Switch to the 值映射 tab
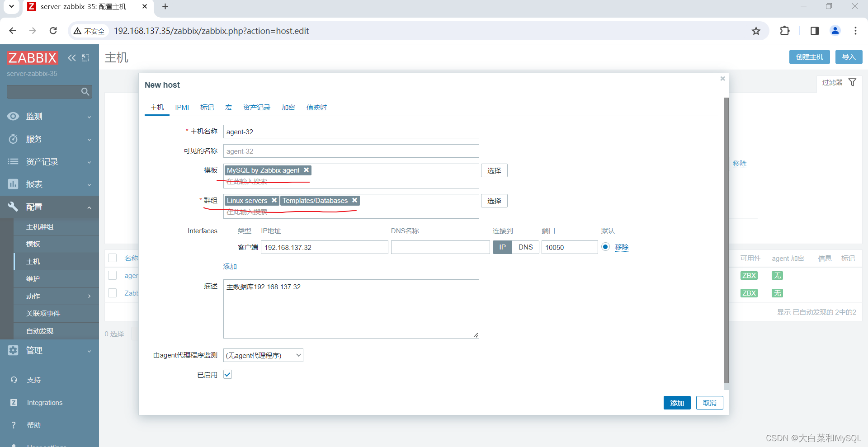The height and width of the screenshot is (447, 868). [316, 108]
